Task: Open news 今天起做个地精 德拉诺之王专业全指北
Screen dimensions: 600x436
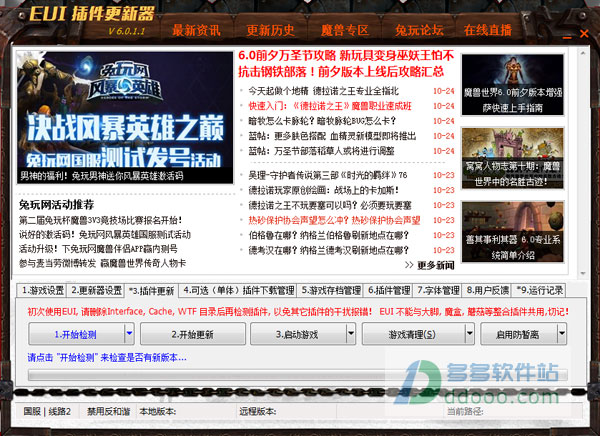Action: [x=323, y=91]
